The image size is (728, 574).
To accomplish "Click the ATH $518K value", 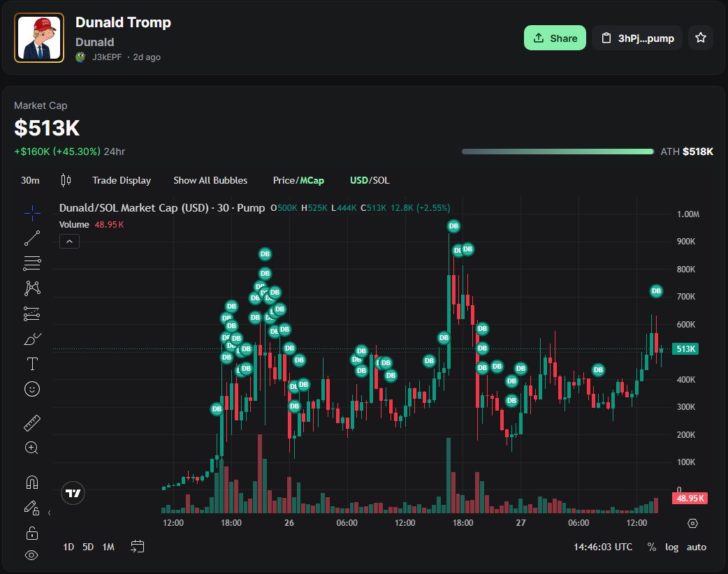I will pyautogui.click(x=697, y=152).
